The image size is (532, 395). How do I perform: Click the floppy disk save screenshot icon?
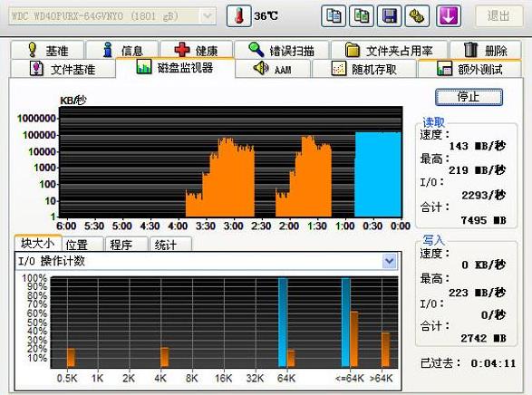click(390, 16)
